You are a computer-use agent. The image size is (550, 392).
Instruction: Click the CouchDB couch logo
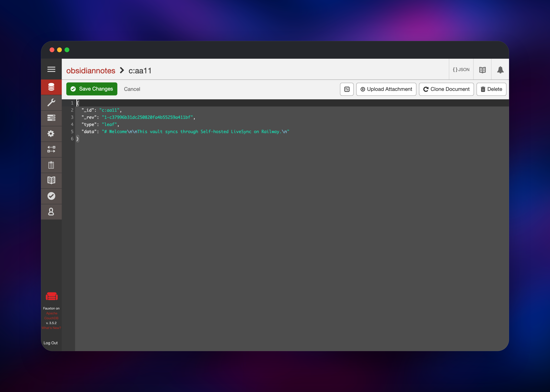pos(52,296)
